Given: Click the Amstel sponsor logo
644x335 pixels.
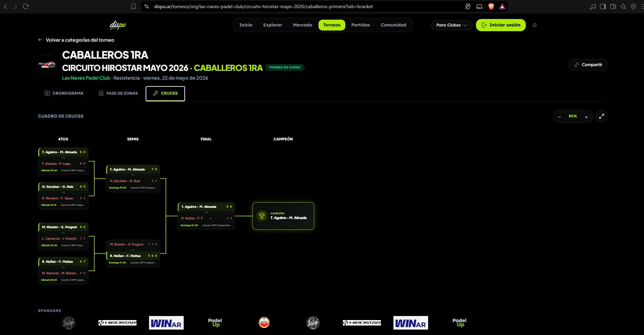Looking at the screenshot, I should pos(264,322).
